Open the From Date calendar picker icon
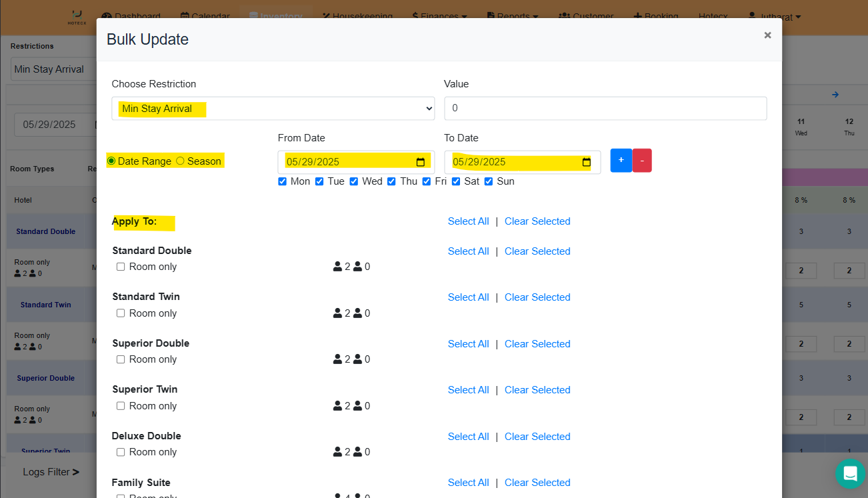 click(421, 162)
